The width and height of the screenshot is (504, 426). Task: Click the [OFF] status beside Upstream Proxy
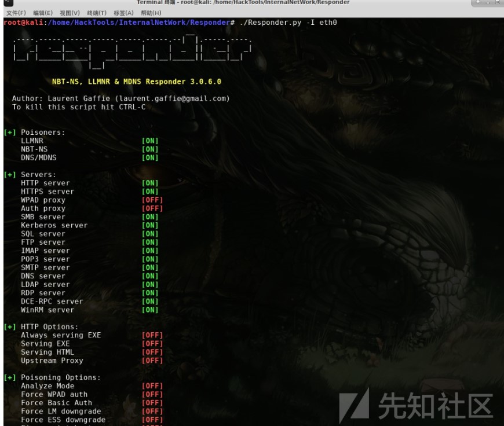[x=152, y=361]
